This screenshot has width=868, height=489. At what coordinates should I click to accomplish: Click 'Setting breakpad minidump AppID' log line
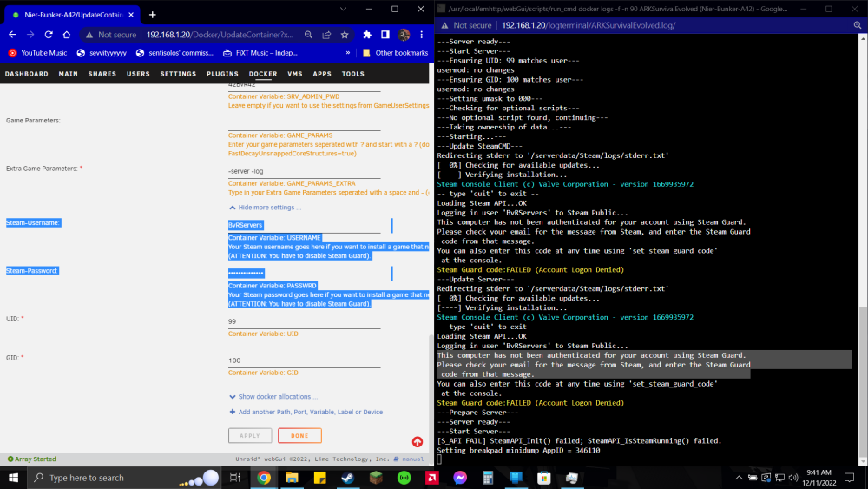point(518,450)
